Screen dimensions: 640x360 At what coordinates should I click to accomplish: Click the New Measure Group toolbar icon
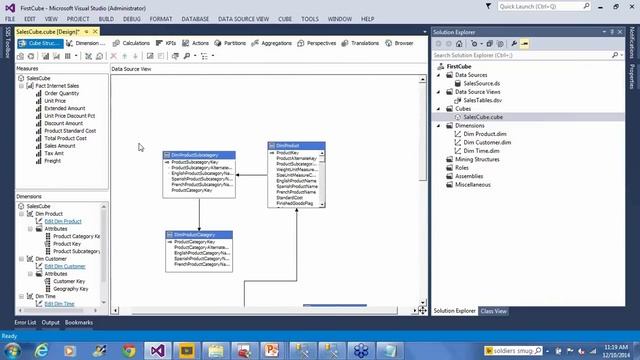tap(56, 56)
